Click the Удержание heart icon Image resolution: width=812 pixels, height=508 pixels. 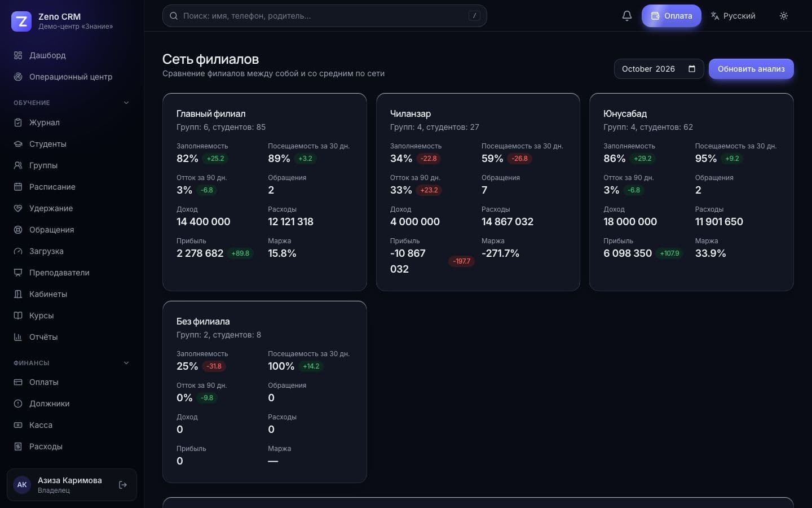[x=18, y=208]
